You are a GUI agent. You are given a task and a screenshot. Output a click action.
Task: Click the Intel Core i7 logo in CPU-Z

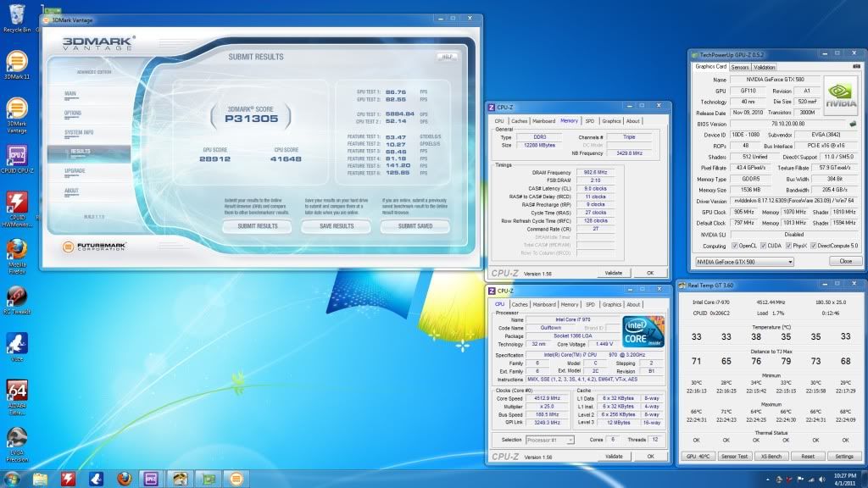point(643,332)
